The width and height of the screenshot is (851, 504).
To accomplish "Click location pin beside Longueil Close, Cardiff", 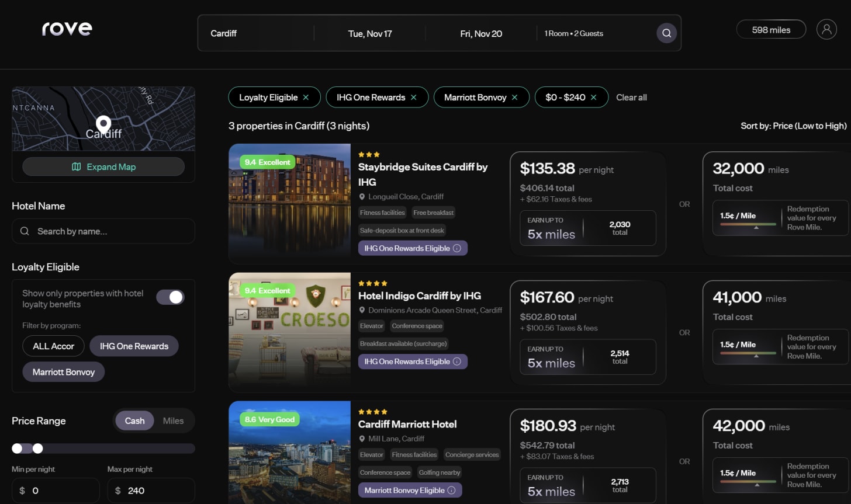I will tap(362, 197).
